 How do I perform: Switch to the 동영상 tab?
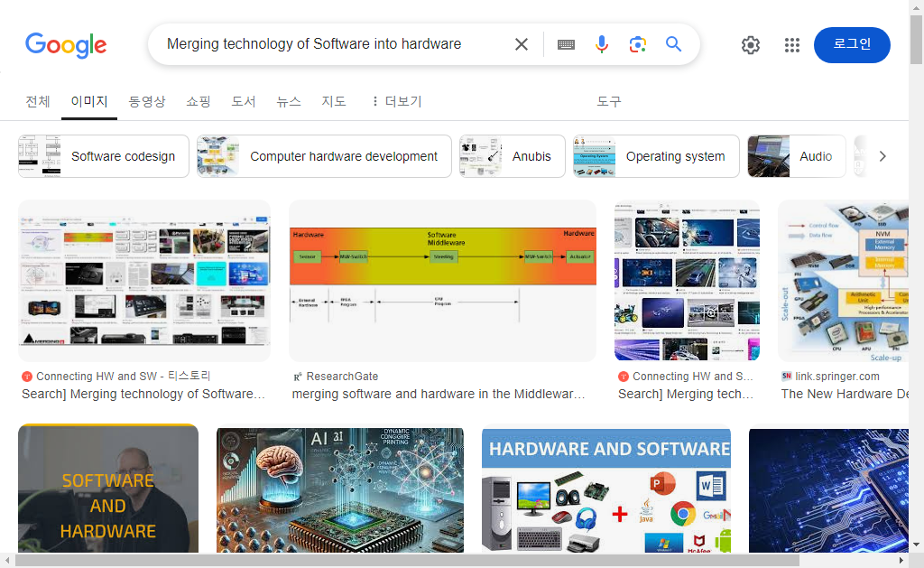[147, 101]
